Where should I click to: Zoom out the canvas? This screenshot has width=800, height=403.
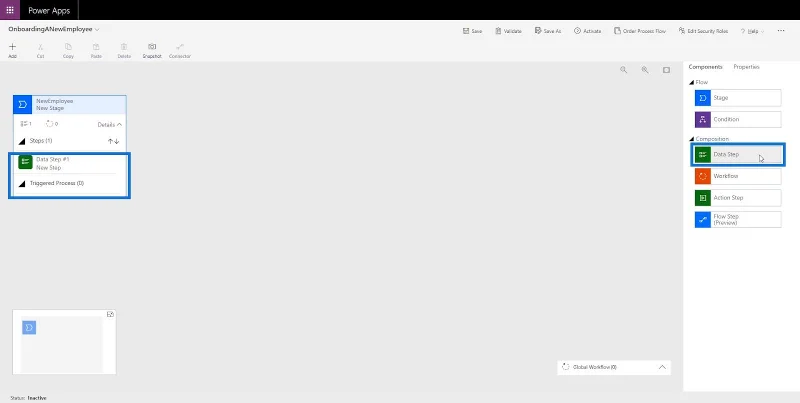(x=623, y=70)
